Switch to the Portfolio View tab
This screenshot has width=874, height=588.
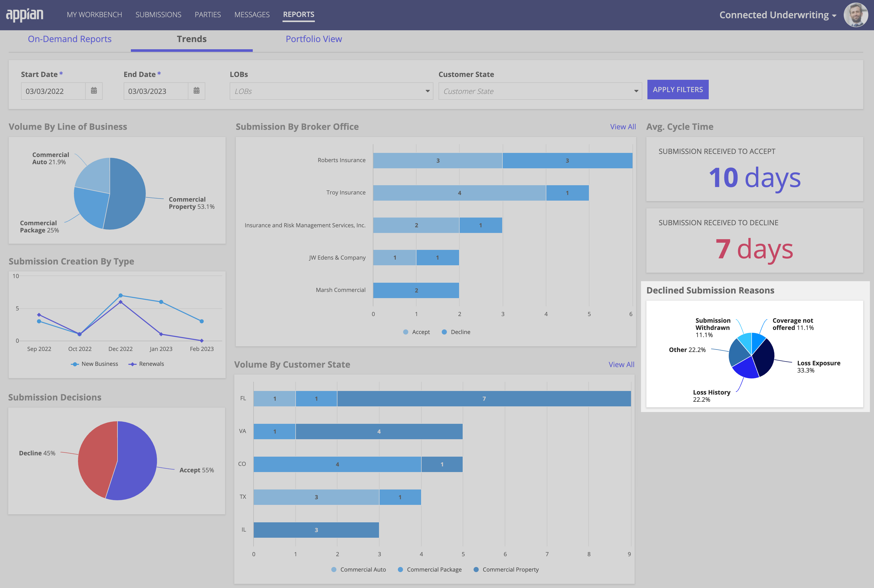point(313,38)
